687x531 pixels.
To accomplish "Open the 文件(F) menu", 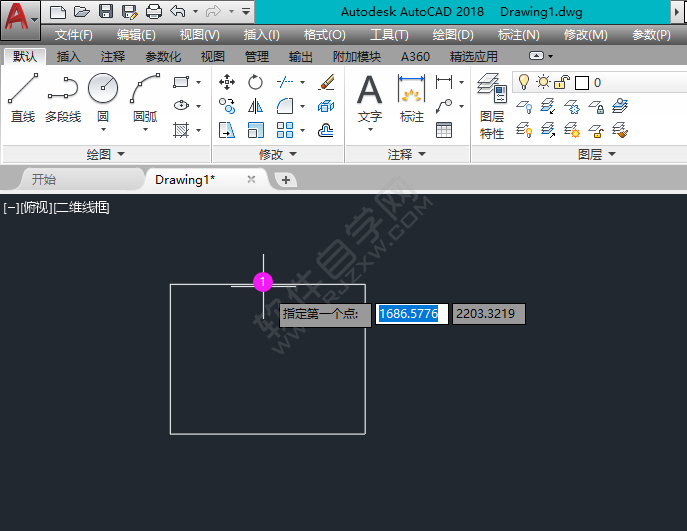I will pyautogui.click(x=74, y=35).
